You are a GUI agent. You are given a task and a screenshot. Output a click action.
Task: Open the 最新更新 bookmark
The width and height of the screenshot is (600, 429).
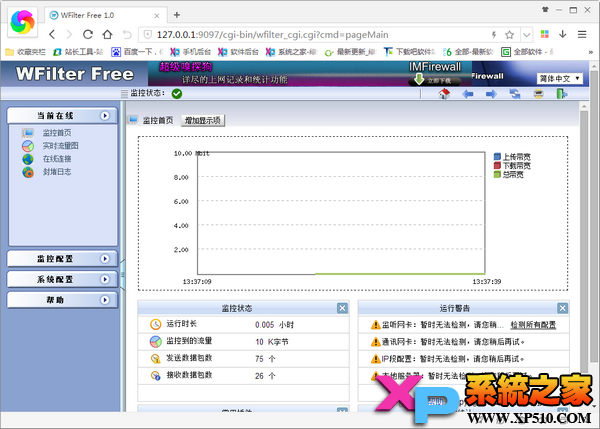[350, 52]
